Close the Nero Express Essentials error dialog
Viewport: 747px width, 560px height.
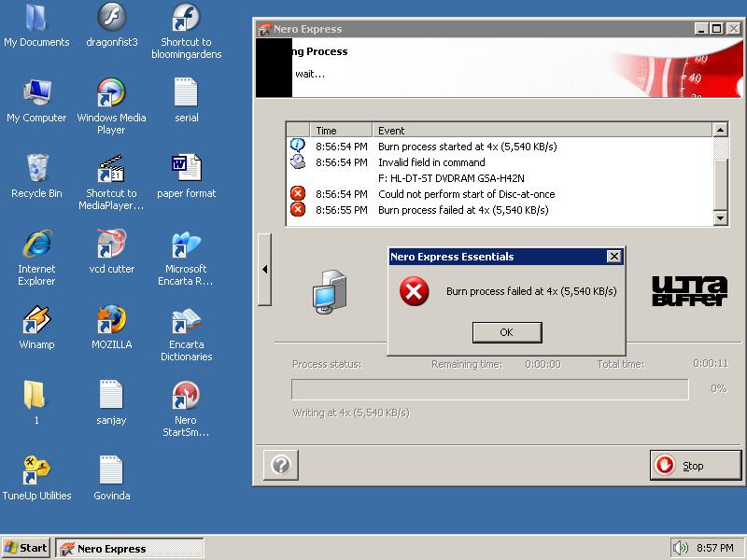(x=614, y=257)
